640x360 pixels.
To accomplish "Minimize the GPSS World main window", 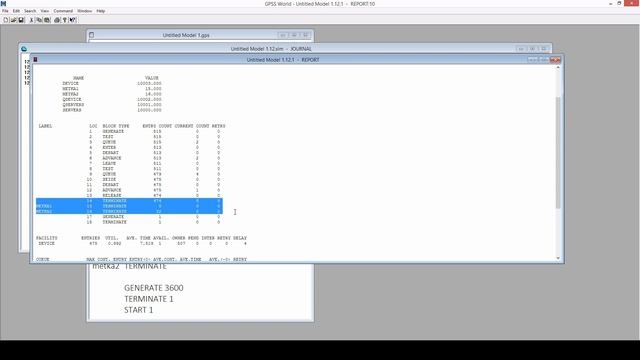I will 611,3.
